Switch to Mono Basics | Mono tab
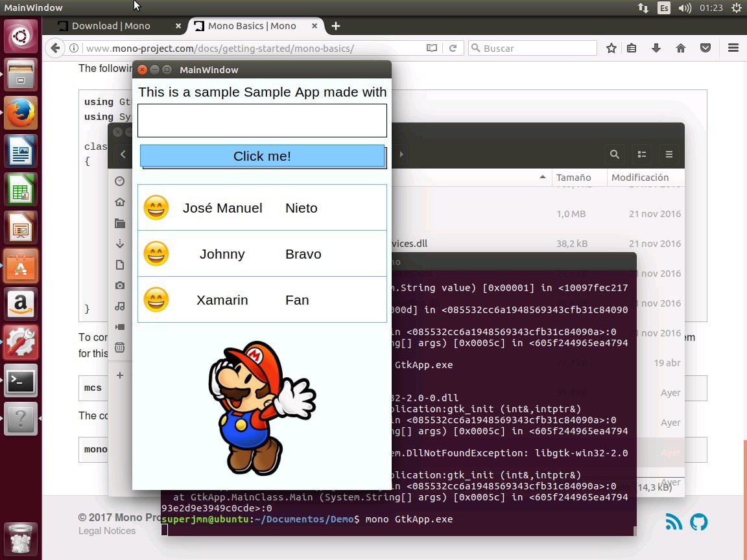 [252, 26]
